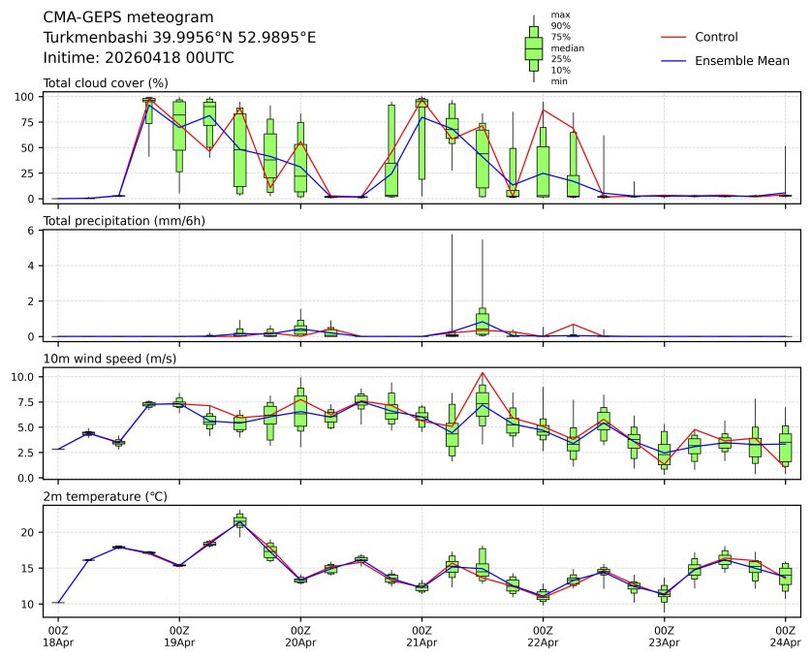
Task: Select the "Total precipitation (mm/6h)" panel title
Action: pyautogui.click(x=125, y=221)
